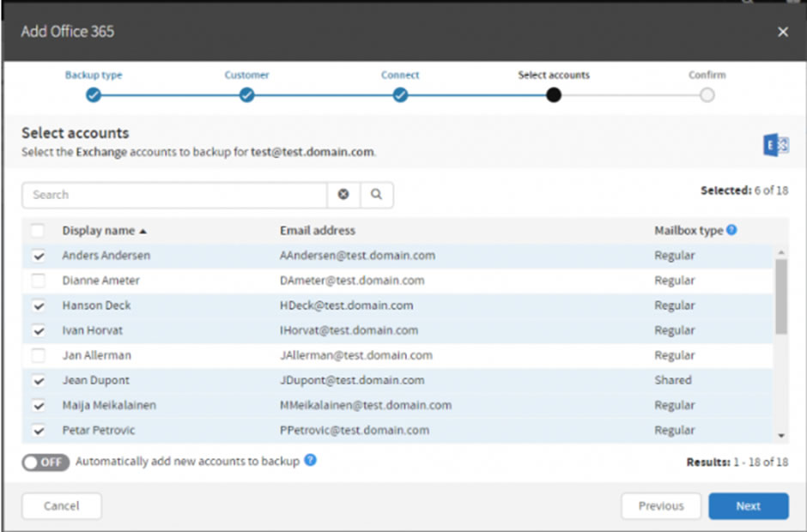Sort by Mailbox type column header
This screenshot has height=532, width=807.
689,231
